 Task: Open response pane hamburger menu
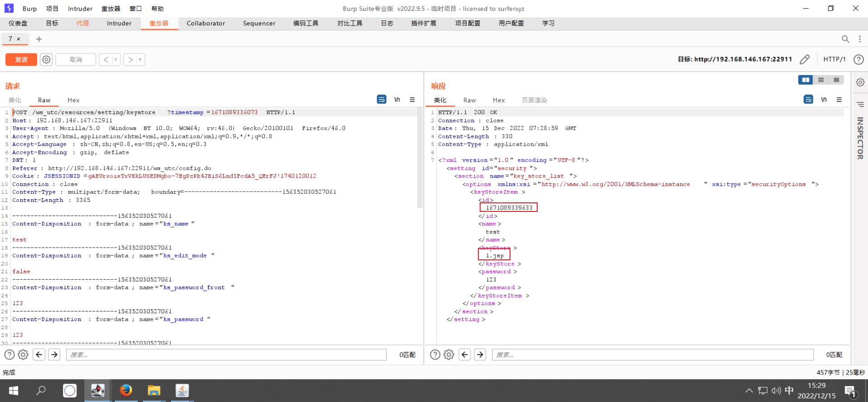pyautogui.click(x=839, y=99)
